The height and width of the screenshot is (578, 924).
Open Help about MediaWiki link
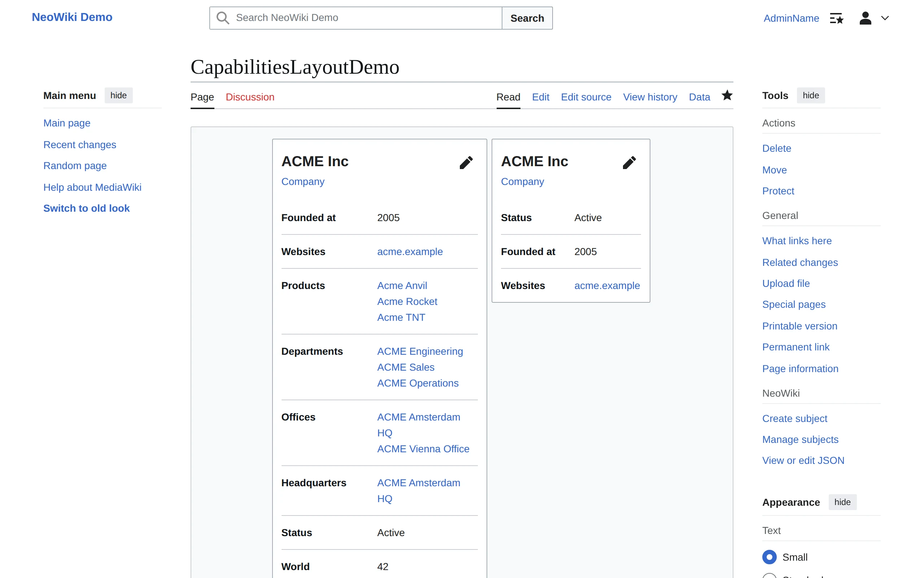pos(92,187)
